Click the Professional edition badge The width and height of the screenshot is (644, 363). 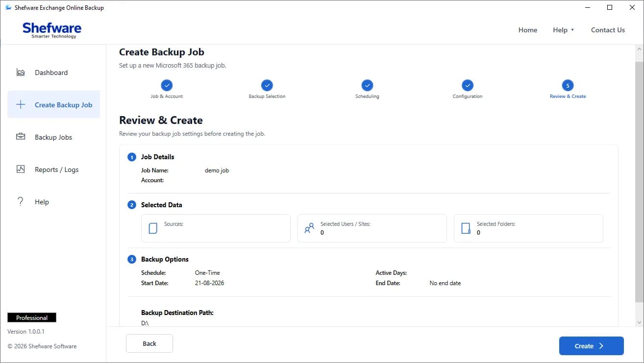pyautogui.click(x=32, y=317)
